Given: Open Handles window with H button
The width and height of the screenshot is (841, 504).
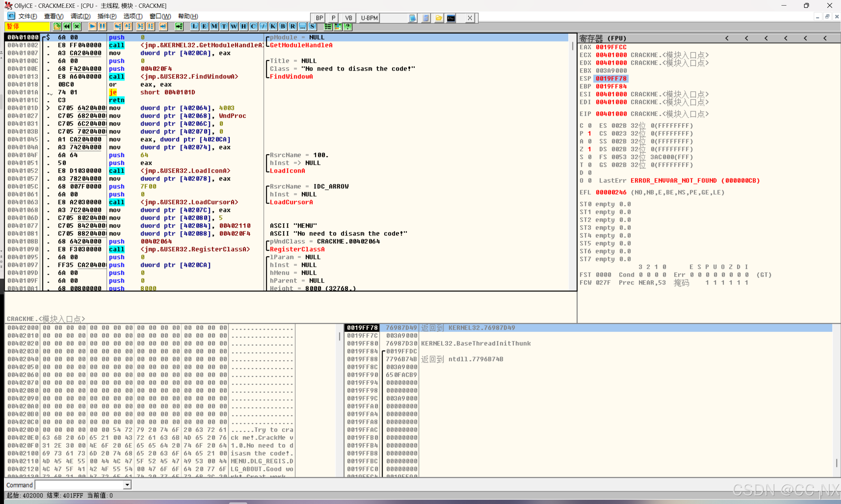Looking at the screenshot, I should (244, 26).
